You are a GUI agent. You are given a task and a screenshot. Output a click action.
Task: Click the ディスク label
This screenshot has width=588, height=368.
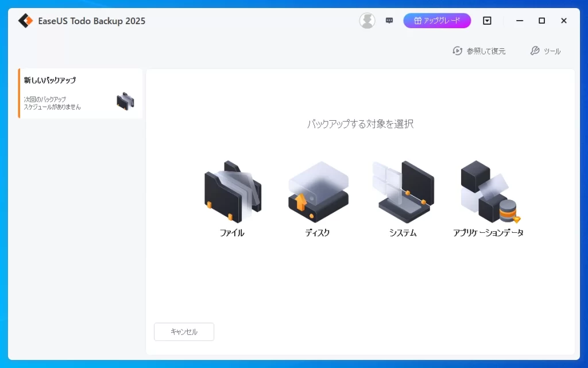point(318,233)
